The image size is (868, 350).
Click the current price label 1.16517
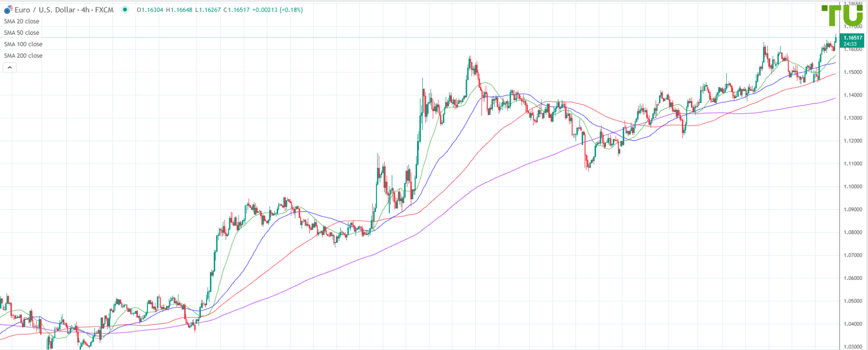(853, 38)
